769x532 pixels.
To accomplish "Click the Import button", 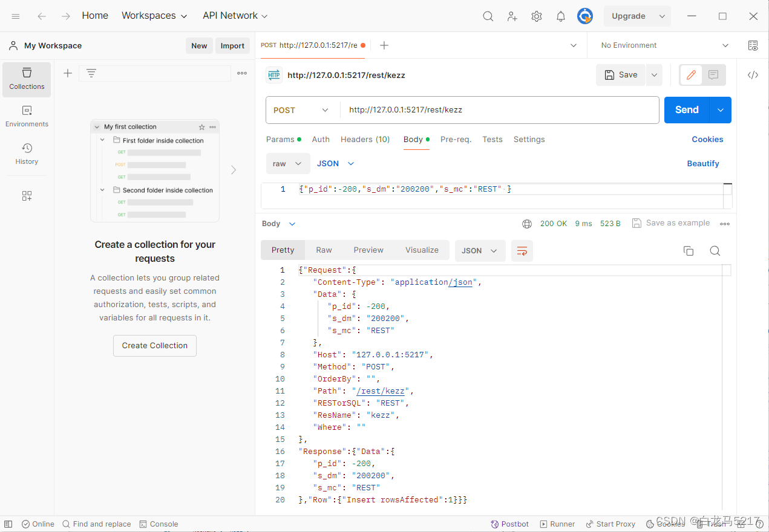I will click(x=232, y=46).
